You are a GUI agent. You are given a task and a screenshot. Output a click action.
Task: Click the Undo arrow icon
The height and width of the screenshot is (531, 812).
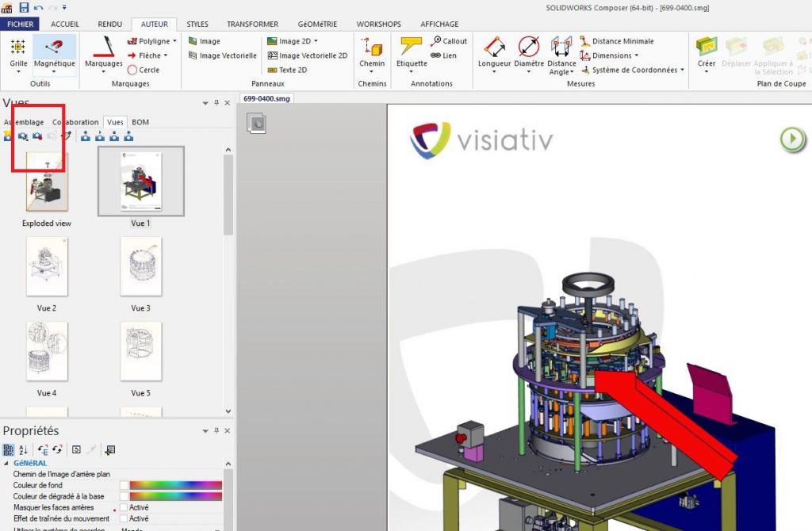[x=38, y=7]
